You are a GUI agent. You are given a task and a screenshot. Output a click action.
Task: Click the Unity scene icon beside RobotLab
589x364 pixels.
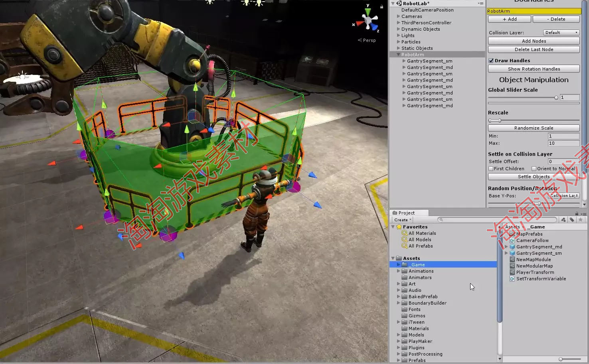point(399,3)
